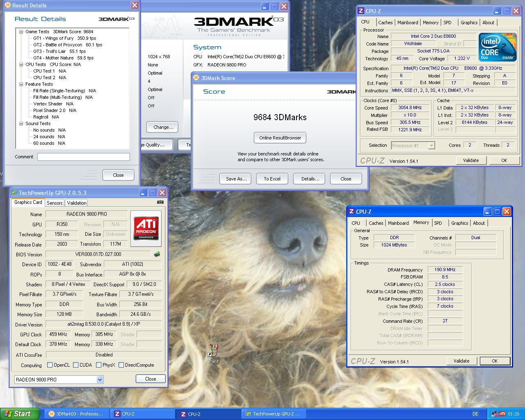Click the Comment input field
525x420 pixels.
(84, 157)
